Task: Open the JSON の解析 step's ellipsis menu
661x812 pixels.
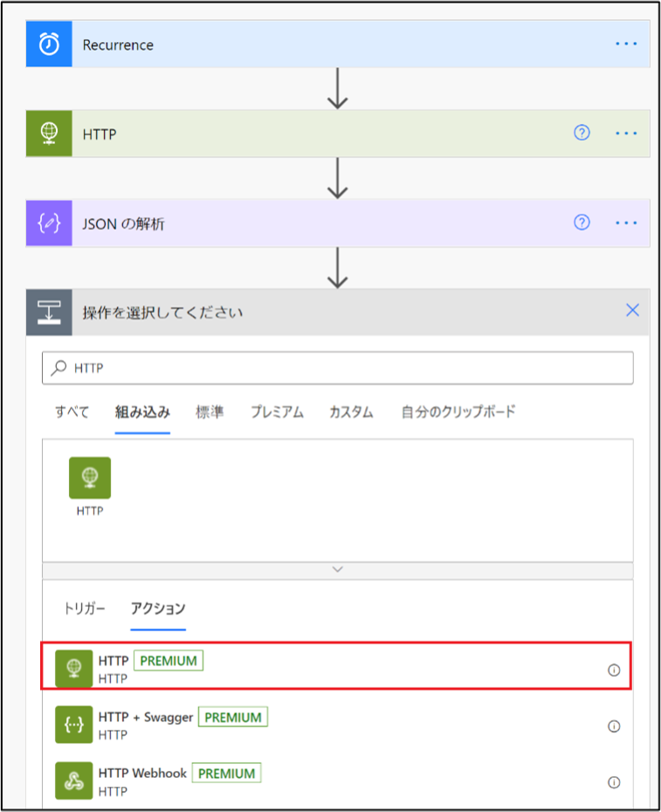Action: [x=626, y=224]
